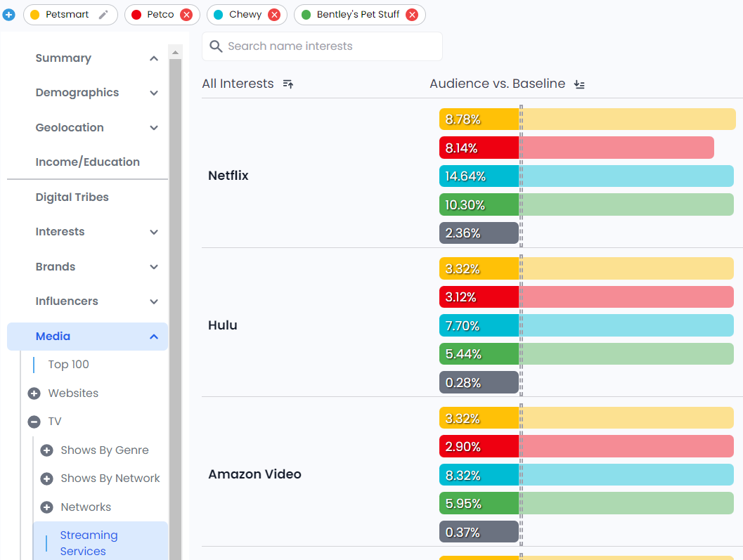Expand the Geolocation chevron
Viewport: 743px width, 560px height.
tap(153, 128)
